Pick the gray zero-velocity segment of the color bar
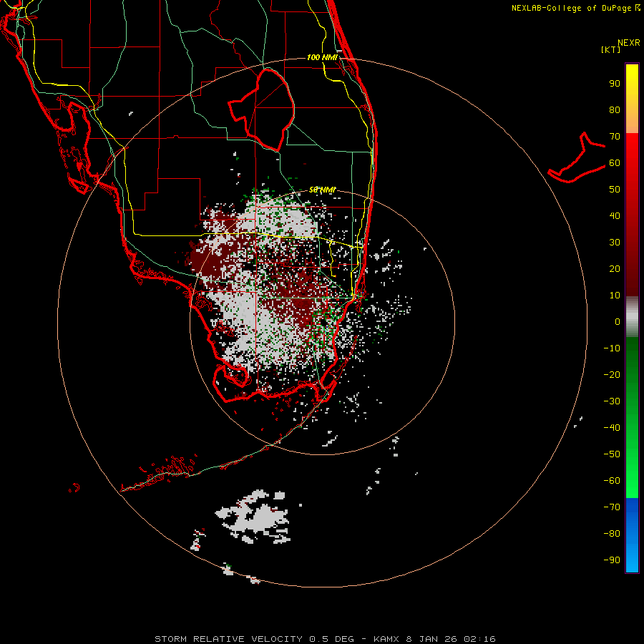Screen dimensions: 644x644 coord(632,317)
